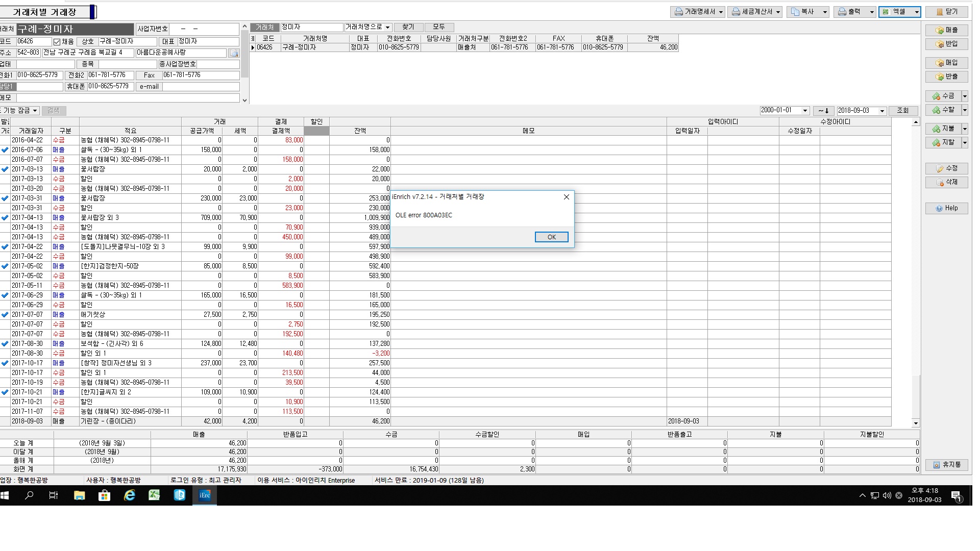Expand the 엑셀 export dropdown arrow
Screen dimensions: 980x551
point(917,12)
